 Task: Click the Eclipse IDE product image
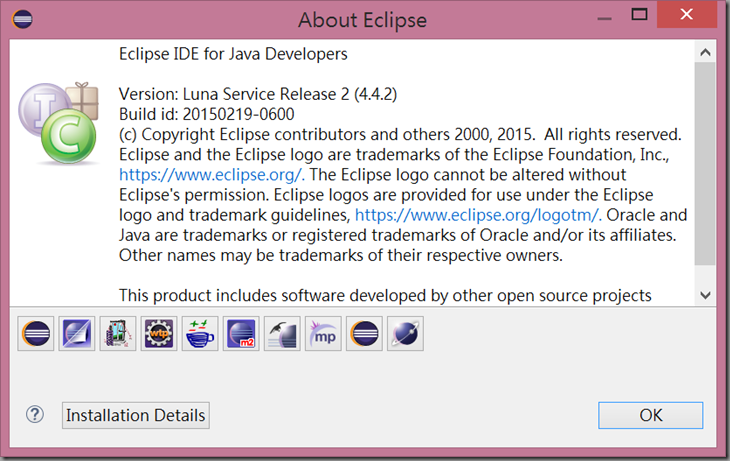59,123
